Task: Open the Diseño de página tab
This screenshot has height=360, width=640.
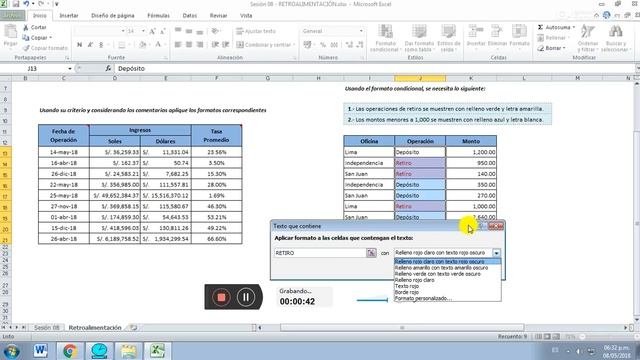Action: pos(113,16)
